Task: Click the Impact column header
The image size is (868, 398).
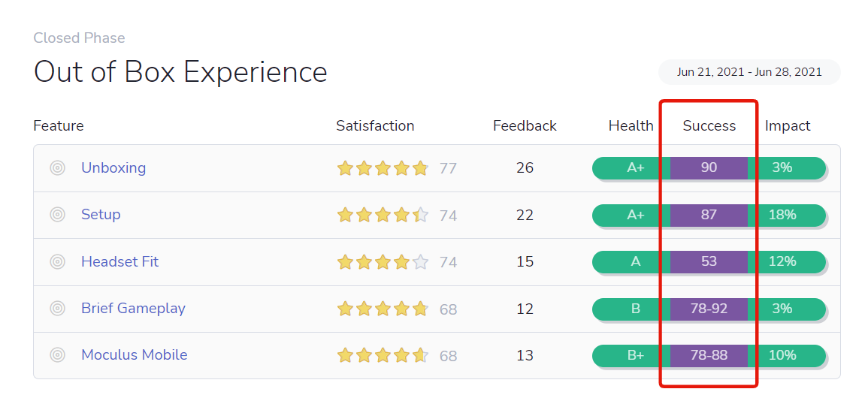Action: pos(788,126)
